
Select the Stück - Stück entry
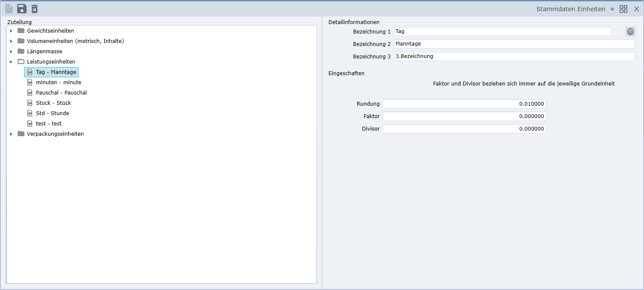[54, 103]
